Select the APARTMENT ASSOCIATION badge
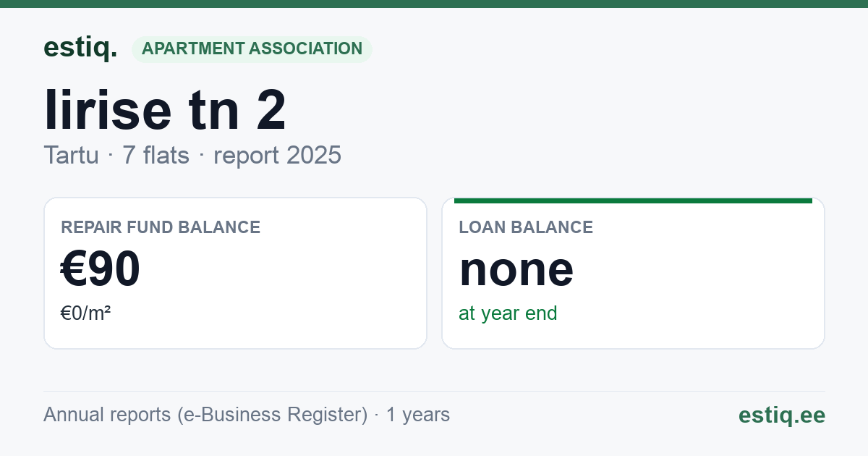This screenshot has width=868, height=456. coord(252,49)
